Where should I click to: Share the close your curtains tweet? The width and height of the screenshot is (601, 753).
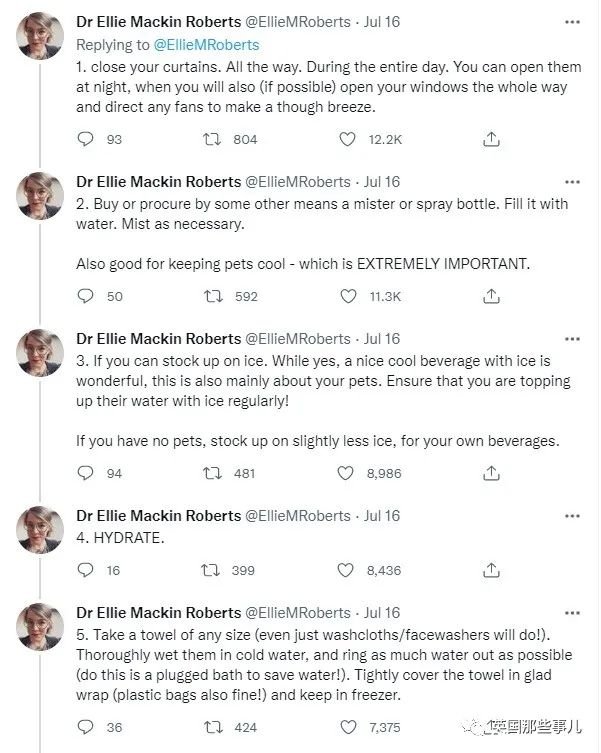coord(491,139)
